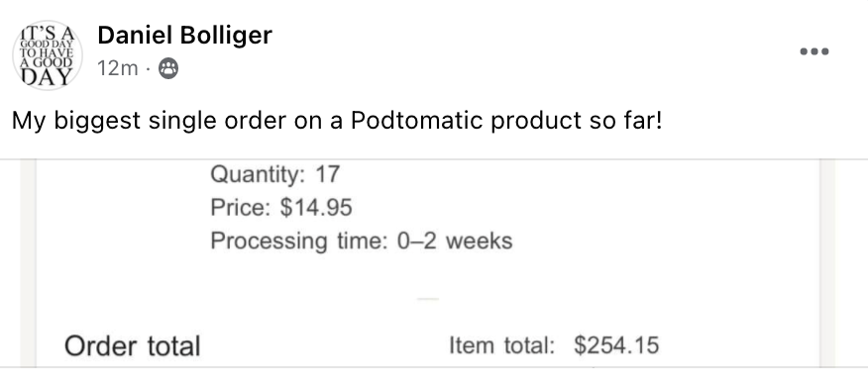This screenshot has height=386, width=868.
Task: Click the 'Price: $14.95' line
Action: coord(281,208)
